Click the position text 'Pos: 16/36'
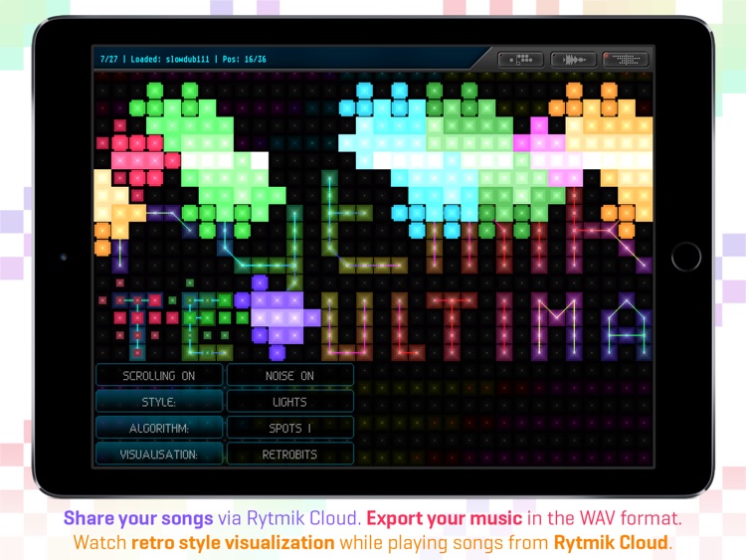 coord(244,59)
